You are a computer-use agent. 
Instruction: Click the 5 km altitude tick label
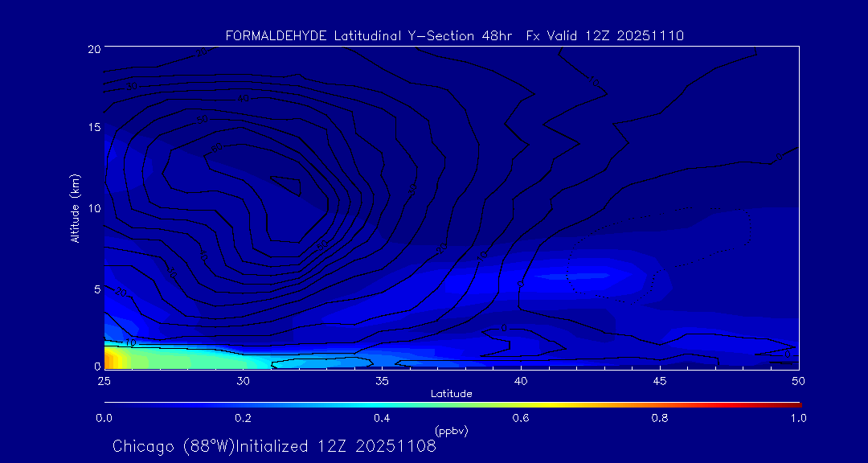pyautogui.click(x=95, y=289)
